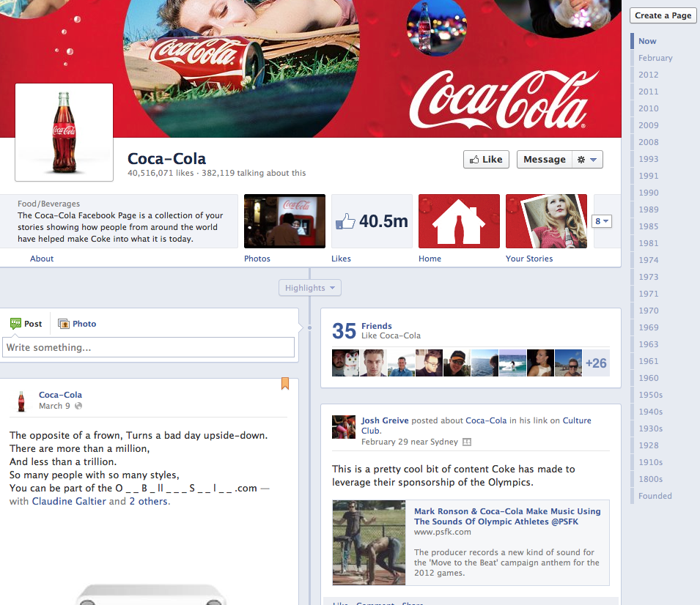Jump to 1940s on the timeline

pos(650,412)
